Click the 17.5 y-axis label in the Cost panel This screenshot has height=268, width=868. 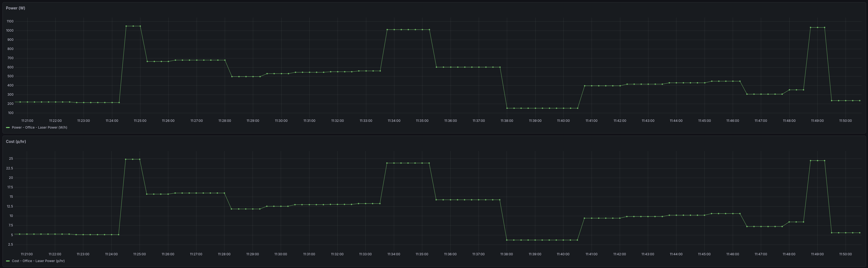click(x=10, y=187)
